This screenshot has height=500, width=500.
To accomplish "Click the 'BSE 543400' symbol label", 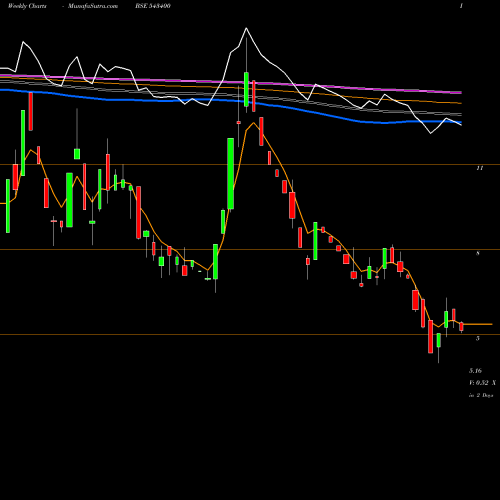I will click(153, 6).
